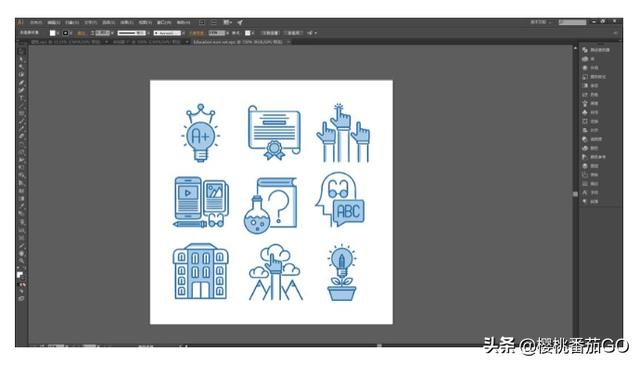This screenshot has width=640, height=365.
Task: Open the Color Guide panel (颜色参考)
Action: (x=594, y=157)
